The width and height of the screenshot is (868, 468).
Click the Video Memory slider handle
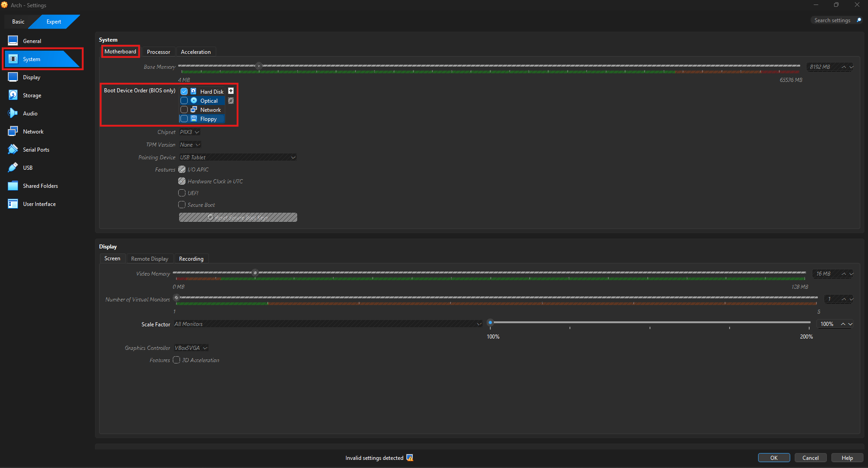coord(255,272)
